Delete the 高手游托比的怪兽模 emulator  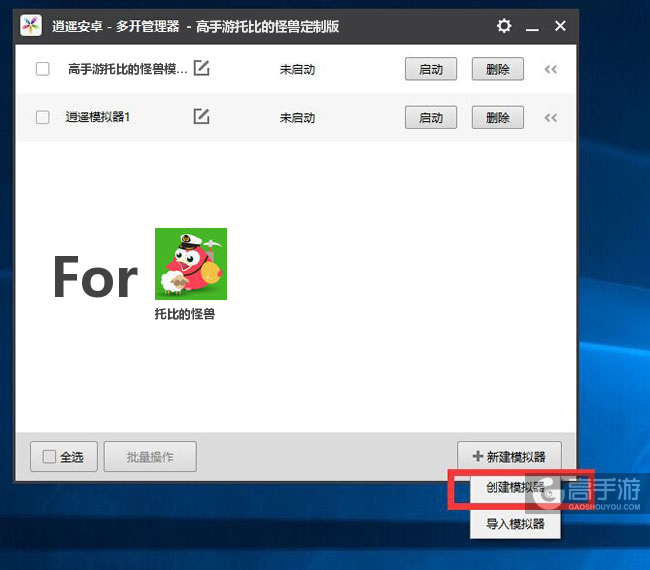coord(497,69)
